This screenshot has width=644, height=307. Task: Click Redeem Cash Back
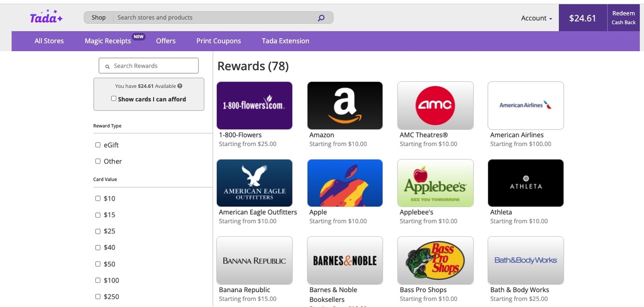click(x=623, y=18)
